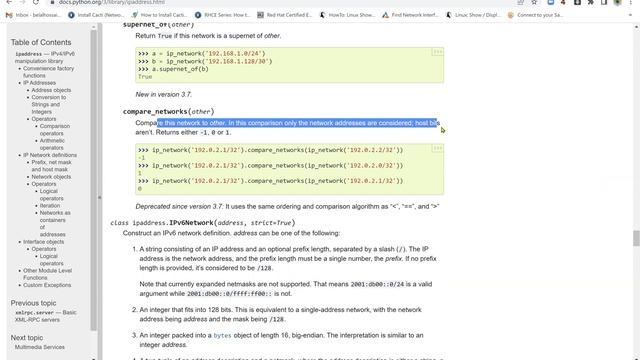Go to Other Module Level Functions
Screen dimensions: 640x360
[x=47, y=274]
